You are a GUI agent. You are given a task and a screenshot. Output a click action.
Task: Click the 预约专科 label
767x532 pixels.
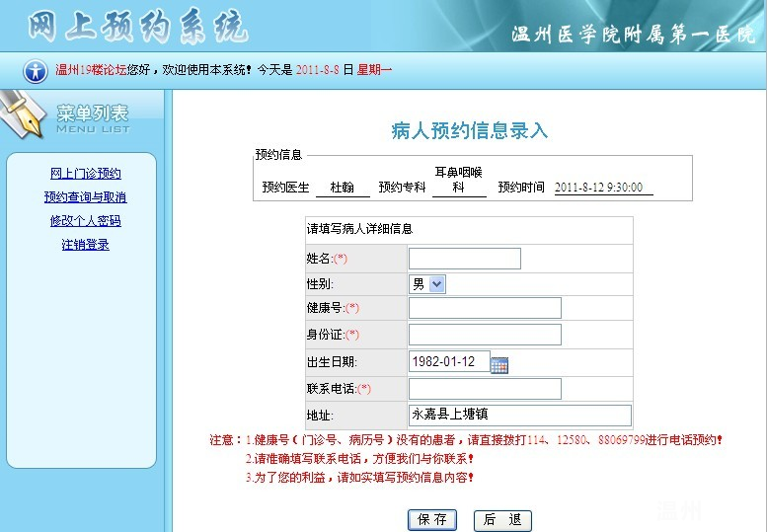coord(402,188)
